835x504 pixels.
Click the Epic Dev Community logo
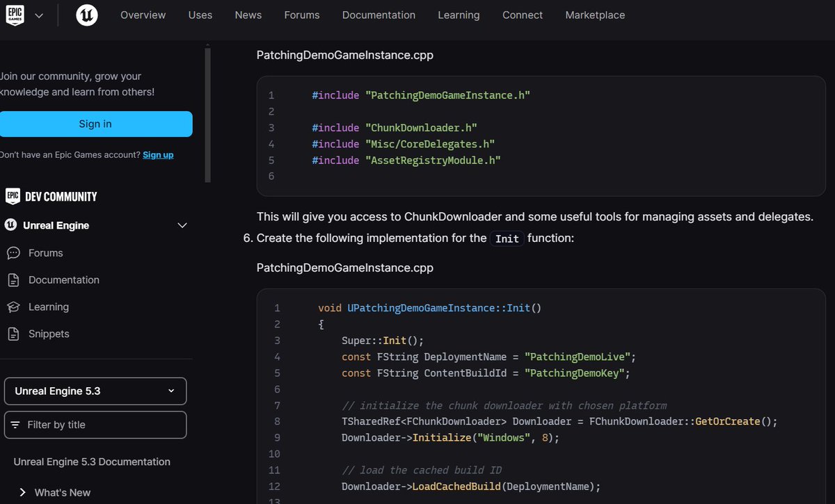tap(51, 197)
